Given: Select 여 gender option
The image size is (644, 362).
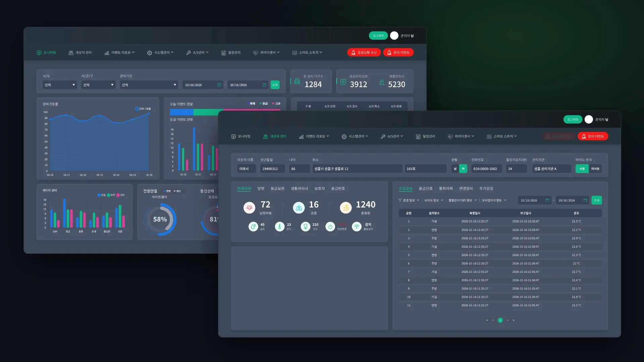Looking at the screenshot, I should (x=463, y=169).
